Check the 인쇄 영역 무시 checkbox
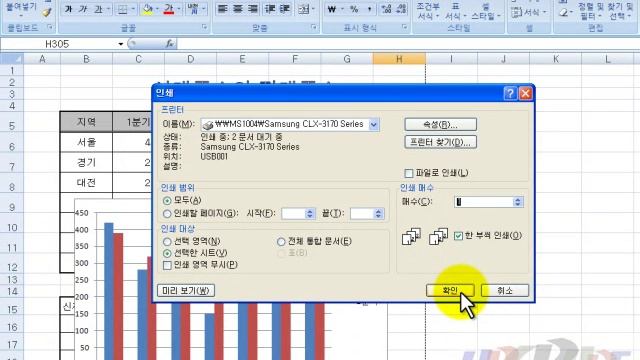Viewport: 640px width, 360px height. point(167,265)
